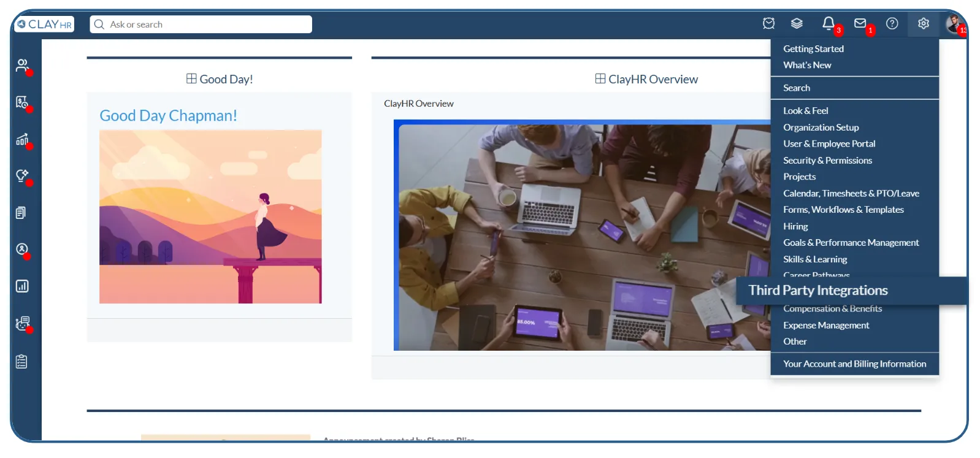Click the ClayHR Overview widget title
The height and width of the screenshot is (458, 980).
tap(653, 79)
